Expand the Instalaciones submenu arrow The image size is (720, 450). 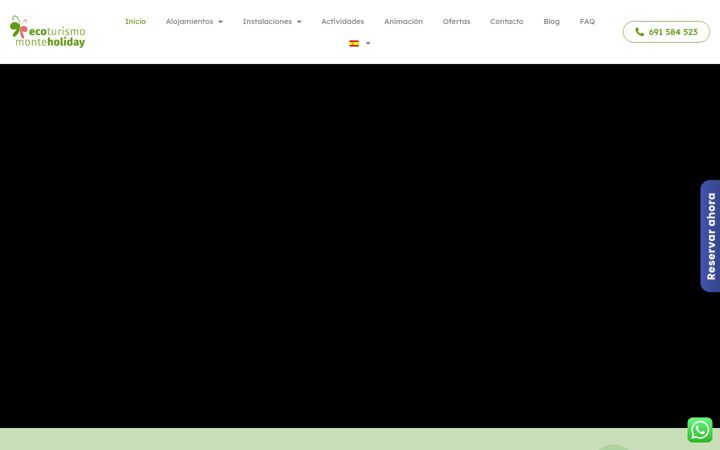pyautogui.click(x=299, y=22)
